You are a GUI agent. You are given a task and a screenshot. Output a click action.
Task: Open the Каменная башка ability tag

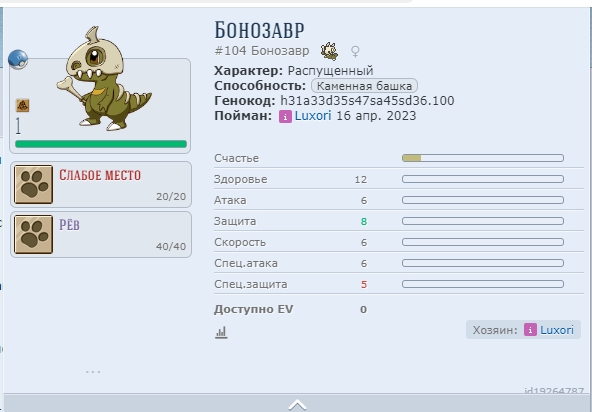(364, 86)
